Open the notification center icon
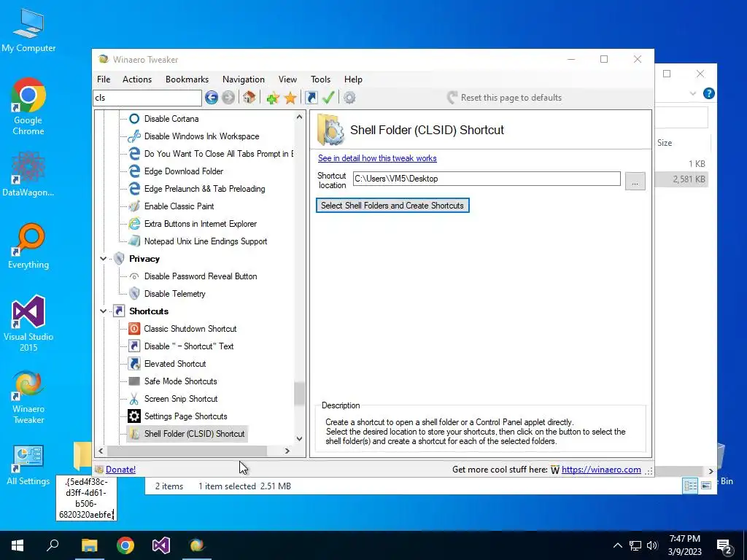The image size is (747, 560). [x=724, y=545]
